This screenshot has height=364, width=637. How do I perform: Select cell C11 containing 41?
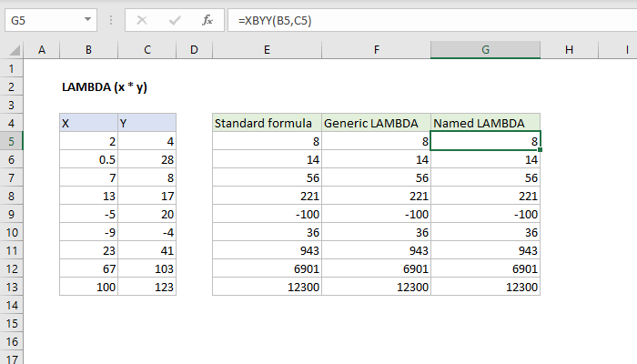[147, 250]
